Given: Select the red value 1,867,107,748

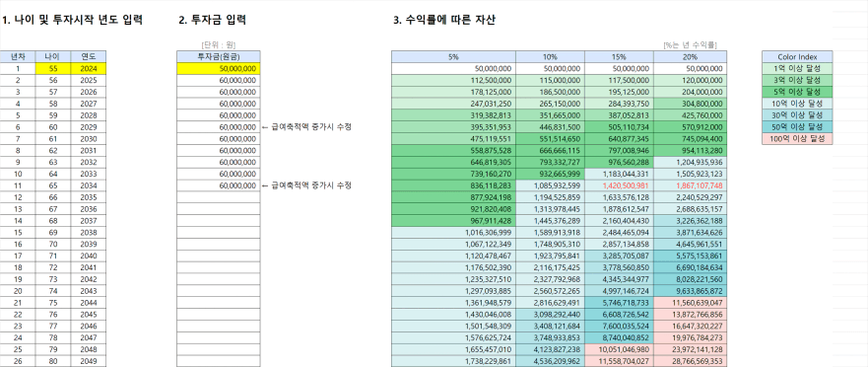Looking at the screenshot, I should pyautogui.click(x=691, y=185).
